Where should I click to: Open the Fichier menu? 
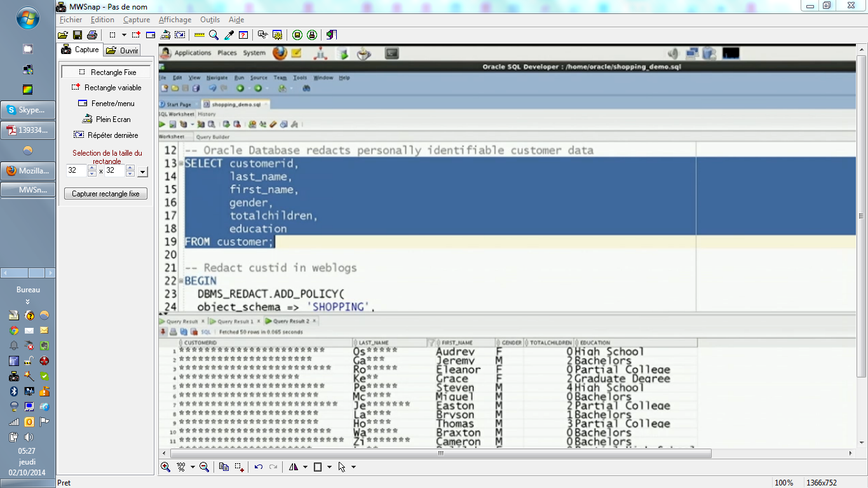point(71,20)
